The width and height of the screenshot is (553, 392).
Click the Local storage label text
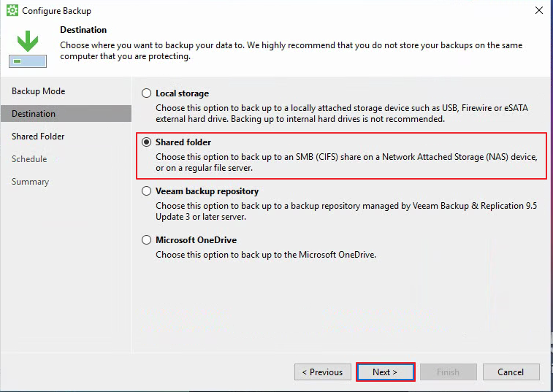[183, 93]
